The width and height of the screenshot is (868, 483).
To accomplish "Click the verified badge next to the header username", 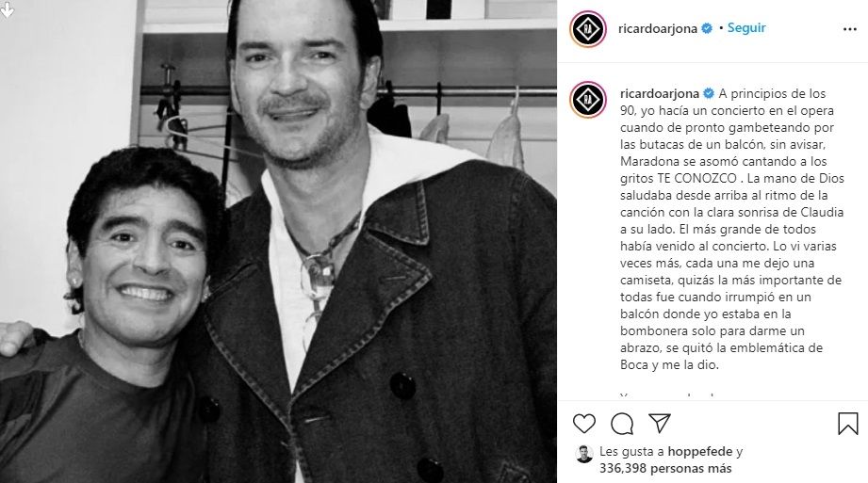I will coord(707,28).
